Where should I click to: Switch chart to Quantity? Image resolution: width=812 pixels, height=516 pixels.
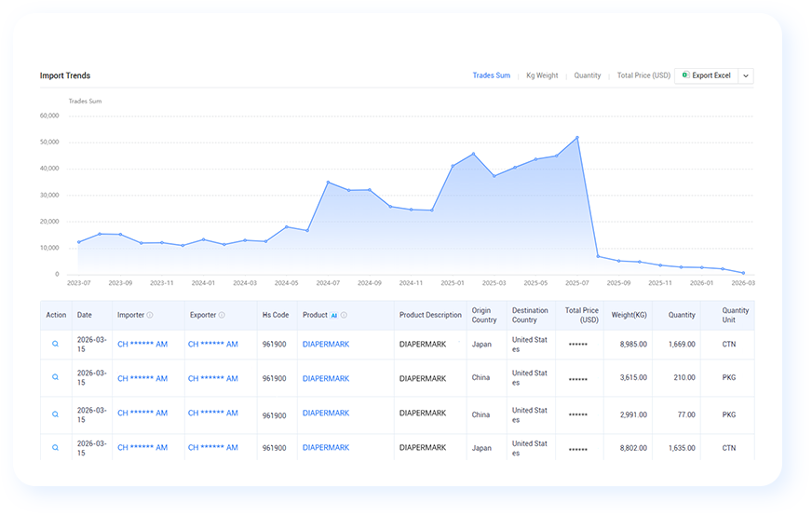point(588,75)
